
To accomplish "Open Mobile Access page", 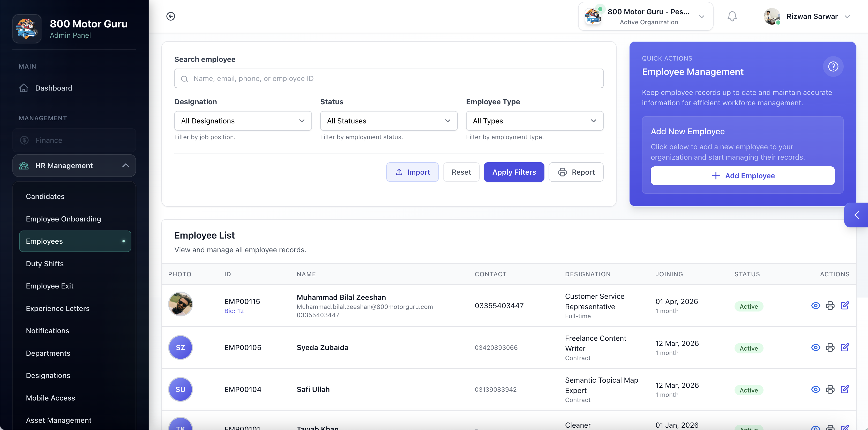I will [50, 398].
